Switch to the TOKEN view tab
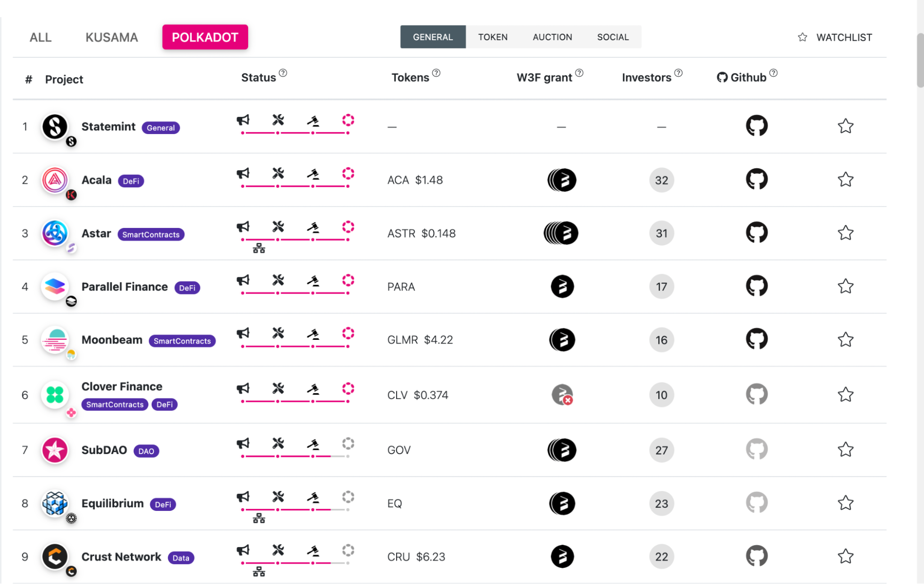 coord(493,37)
